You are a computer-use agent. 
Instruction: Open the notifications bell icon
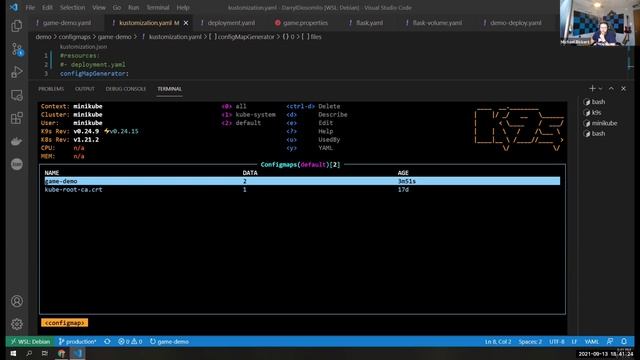(x=624, y=342)
